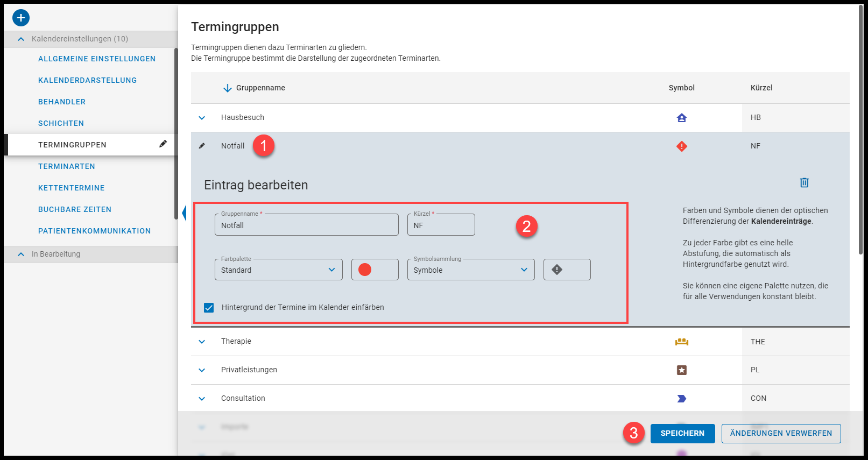This screenshot has width=868, height=460.
Task: Click the Therapie couch symbol
Action: coord(681,342)
